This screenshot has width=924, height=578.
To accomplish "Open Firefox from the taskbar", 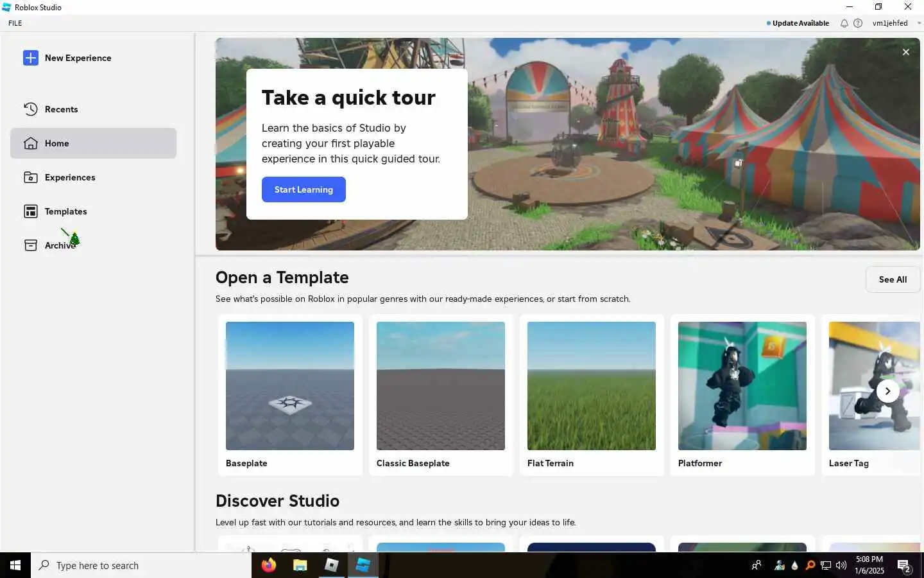I will [x=269, y=565].
